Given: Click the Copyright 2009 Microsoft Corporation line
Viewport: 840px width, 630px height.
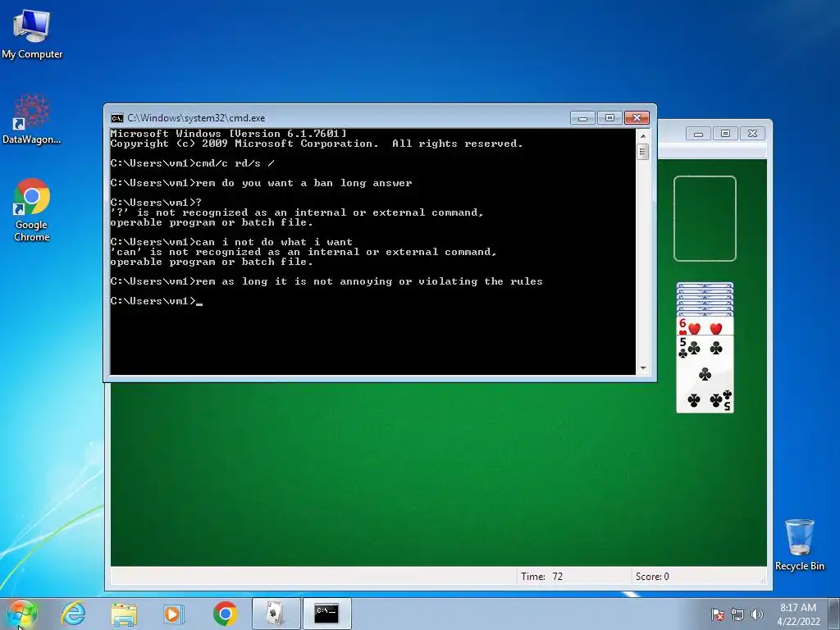Looking at the screenshot, I should (x=317, y=144).
